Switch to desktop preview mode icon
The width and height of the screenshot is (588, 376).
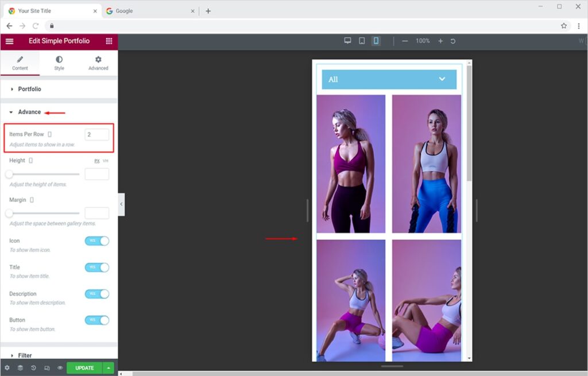(347, 41)
